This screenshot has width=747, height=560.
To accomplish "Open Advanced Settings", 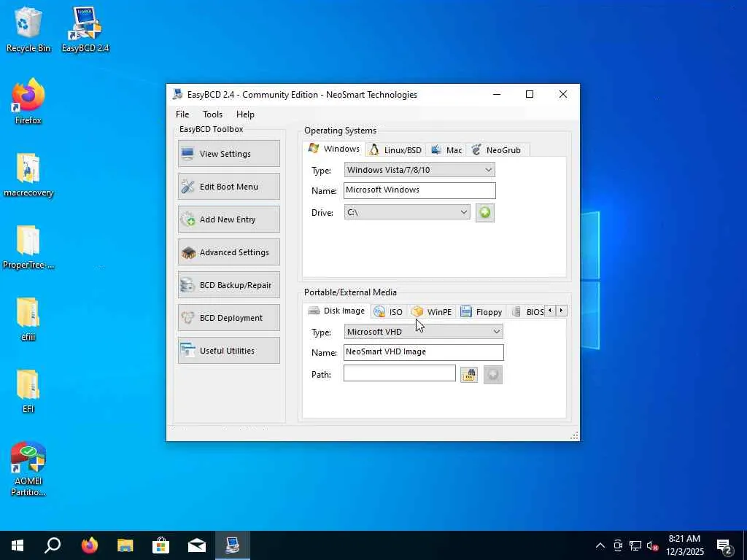I will click(228, 252).
